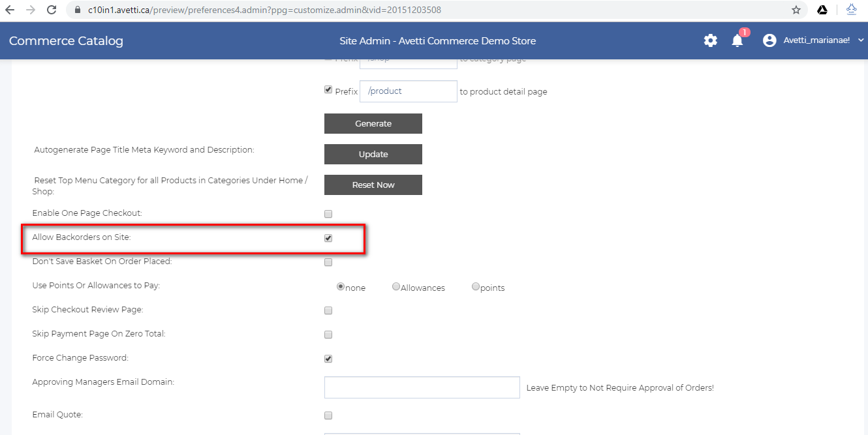868x435 pixels.
Task: Enable the Email Quote checkbox
Action: 328,415
